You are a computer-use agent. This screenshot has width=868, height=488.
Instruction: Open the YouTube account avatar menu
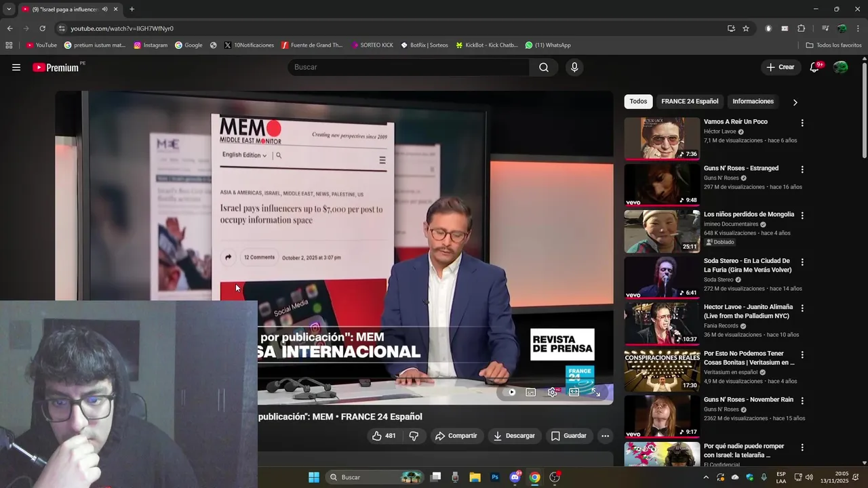click(x=840, y=67)
